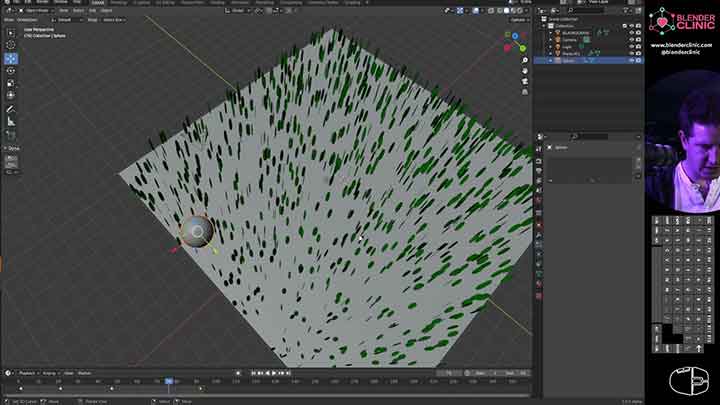Open the timeline Marker menu

(84, 373)
